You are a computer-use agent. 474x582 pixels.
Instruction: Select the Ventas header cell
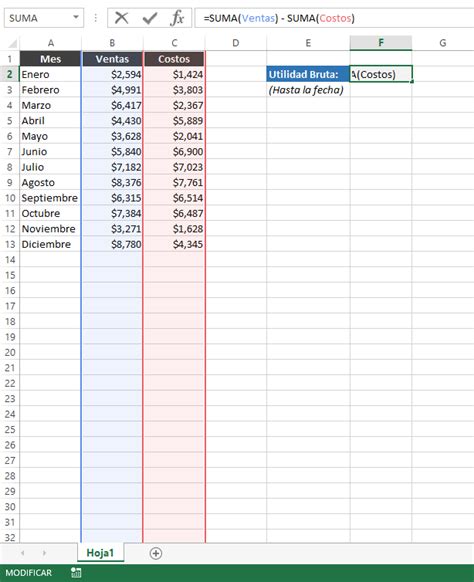point(112,59)
